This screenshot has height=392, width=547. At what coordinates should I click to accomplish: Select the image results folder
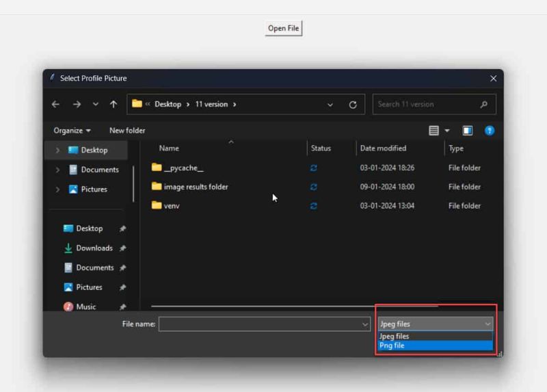tap(196, 187)
